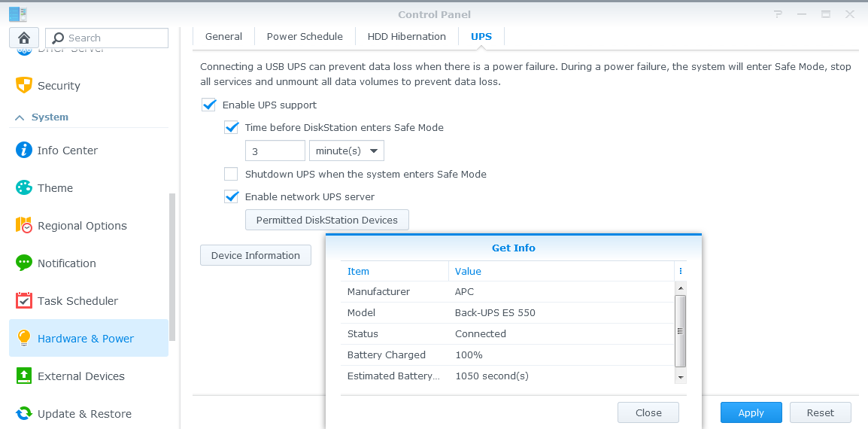The width and height of the screenshot is (868, 429).
Task: Open Update & Restore icon
Action: point(24,413)
